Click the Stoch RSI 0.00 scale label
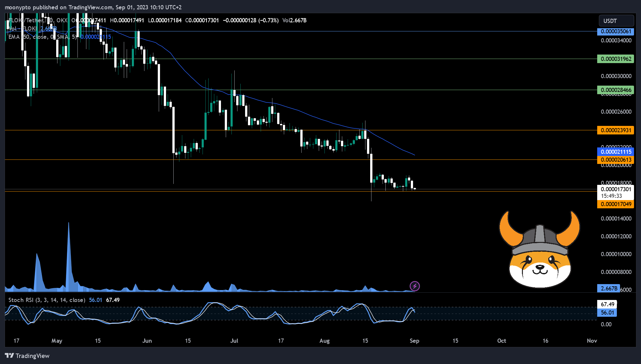The width and height of the screenshot is (641, 364). point(606,324)
